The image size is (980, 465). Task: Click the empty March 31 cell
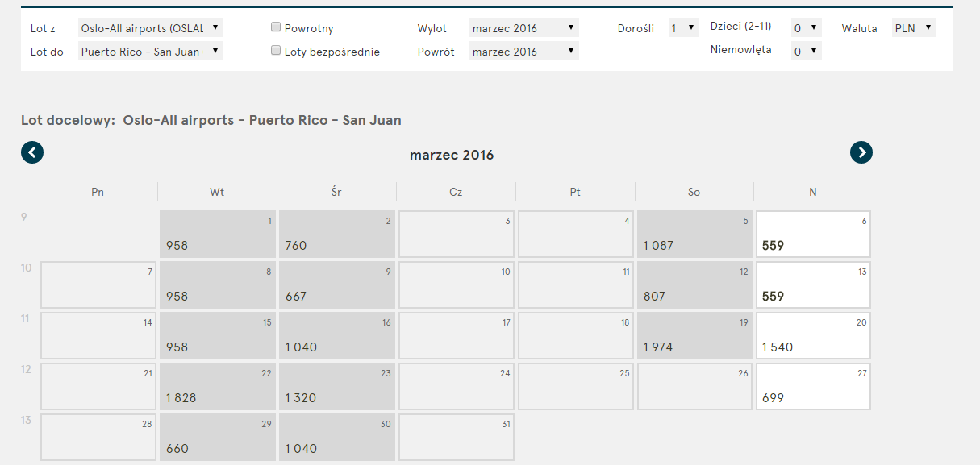click(x=457, y=438)
